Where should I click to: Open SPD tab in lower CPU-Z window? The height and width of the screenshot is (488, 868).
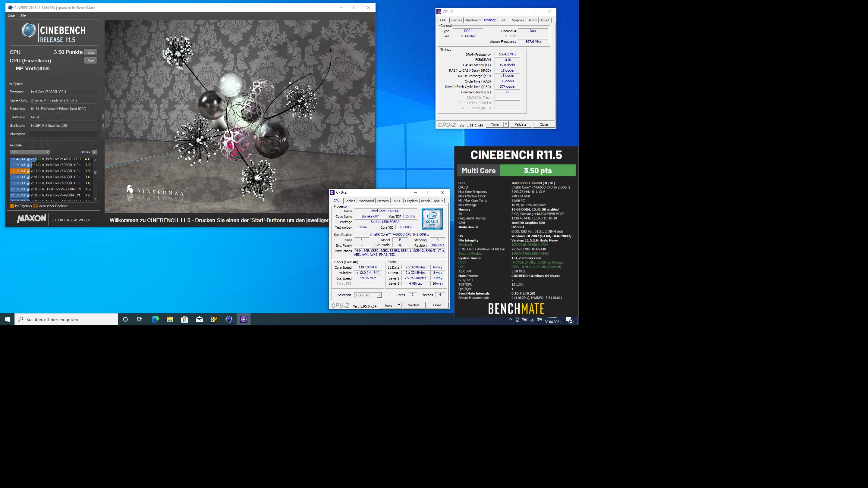(x=397, y=201)
